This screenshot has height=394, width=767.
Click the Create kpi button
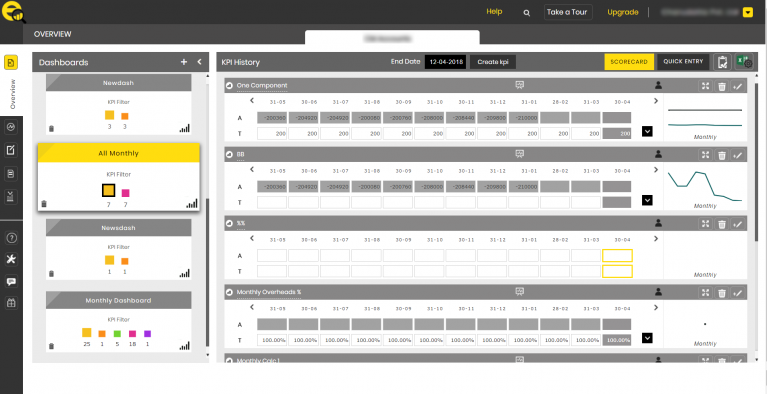pyautogui.click(x=493, y=62)
